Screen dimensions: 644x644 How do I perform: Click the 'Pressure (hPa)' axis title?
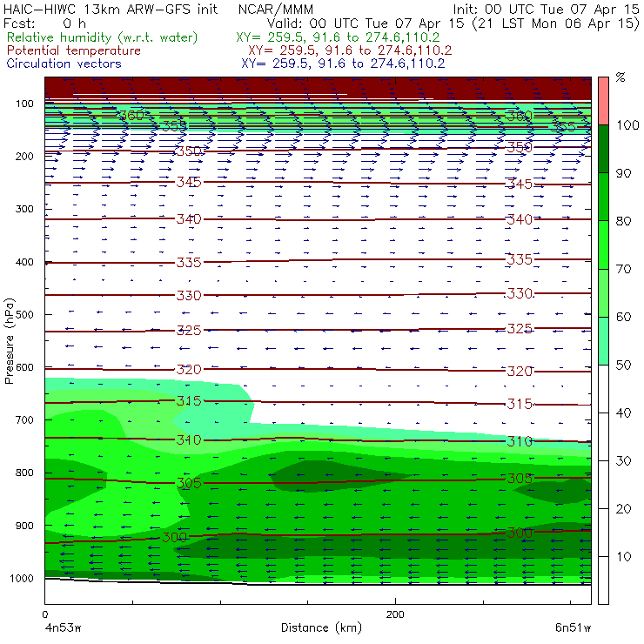(10, 341)
